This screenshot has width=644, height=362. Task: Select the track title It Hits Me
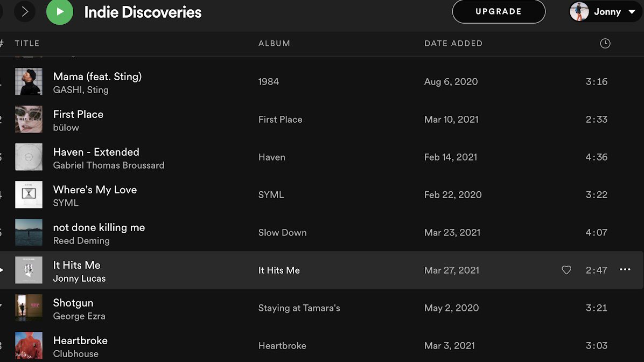(x=76, y=265)
